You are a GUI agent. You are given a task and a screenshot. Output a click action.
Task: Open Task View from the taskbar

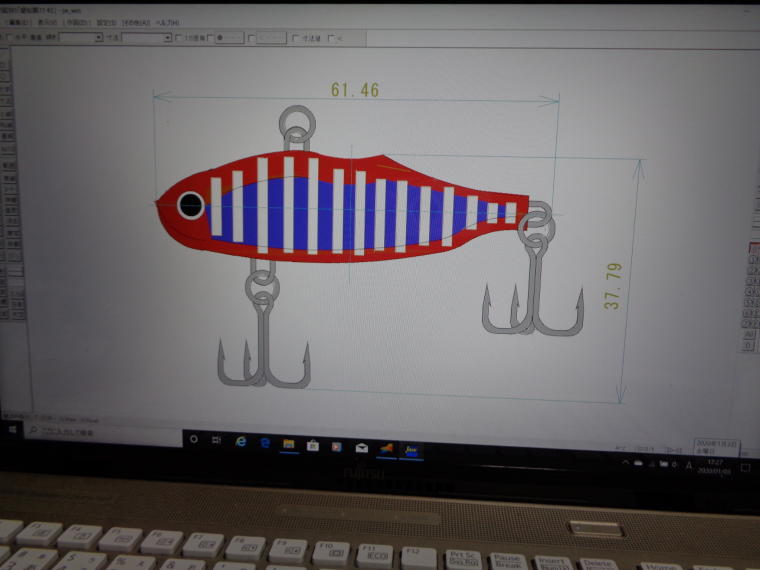[217, 440]
